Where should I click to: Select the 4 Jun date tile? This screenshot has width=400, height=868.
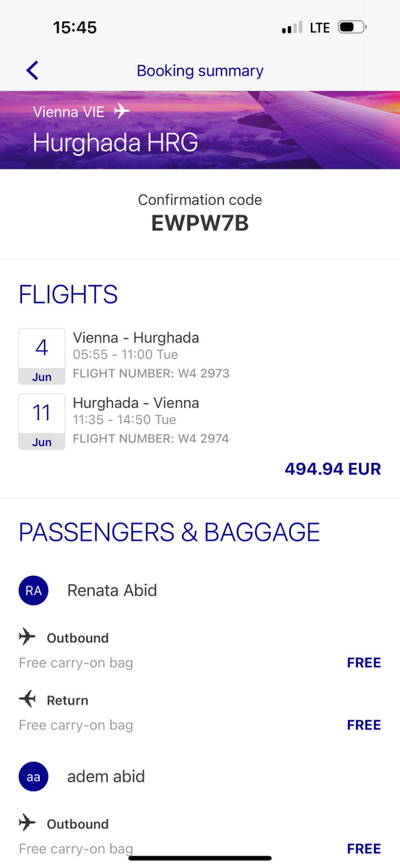point(42,356)
